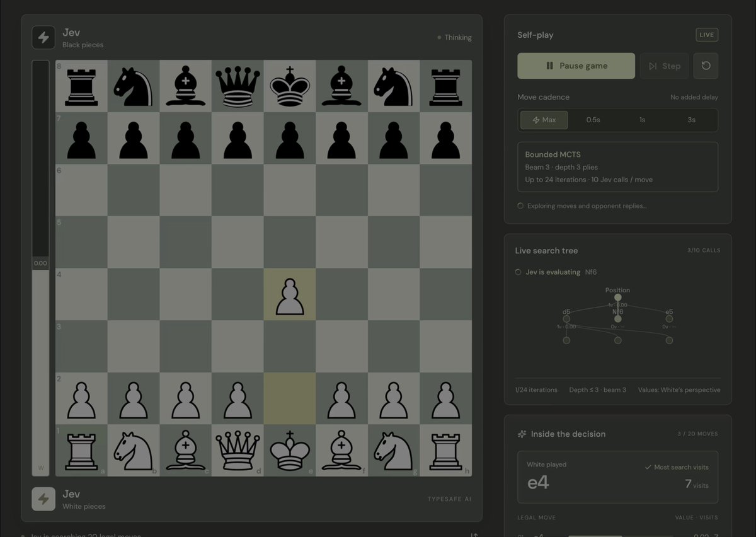Select the white pawn on d2
The image size is (756, 537).
(238, 400)
